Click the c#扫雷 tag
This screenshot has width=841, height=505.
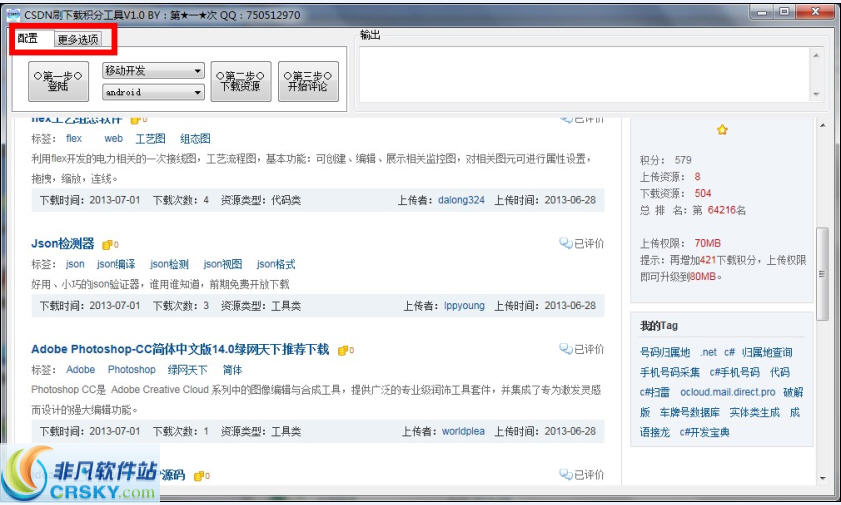(654, 392)
